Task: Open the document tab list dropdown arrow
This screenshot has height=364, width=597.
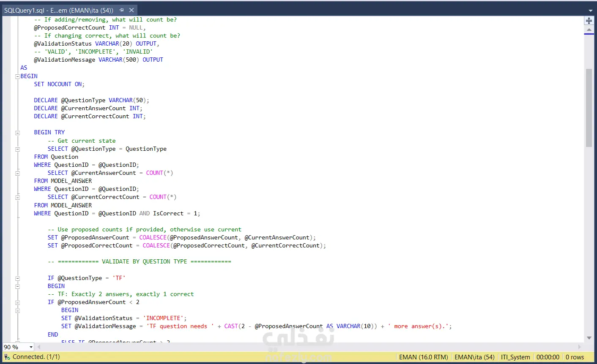Action: click(591, 11)
